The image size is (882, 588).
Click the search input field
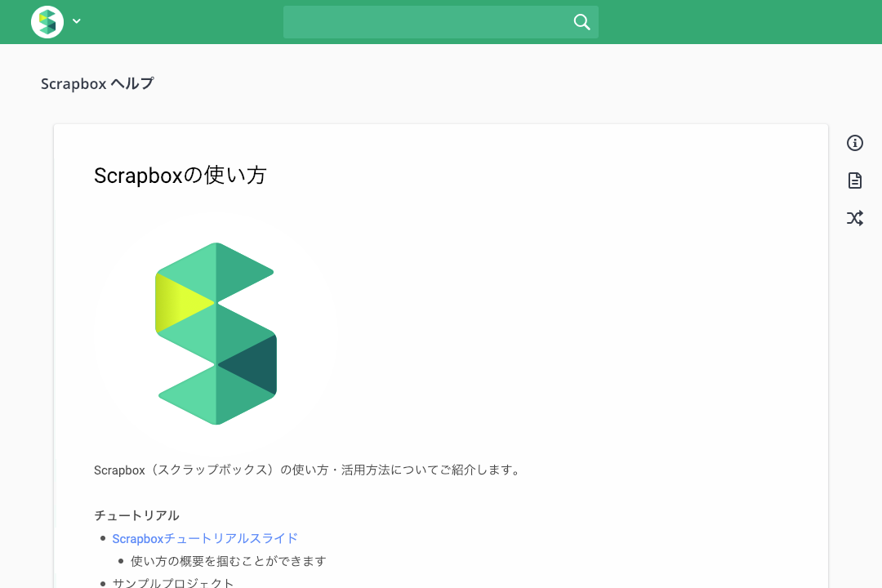point(440,22)
